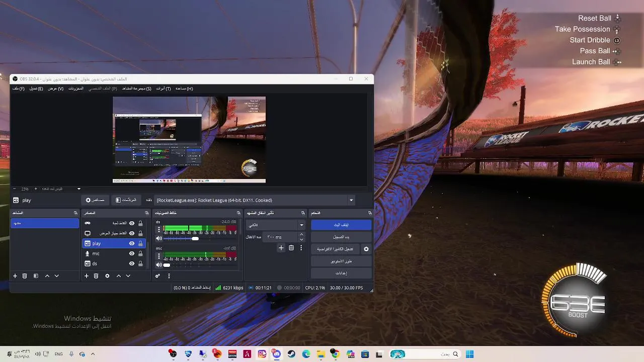The image size is (644, 362).
Task: Open transition properties three-dot menu
Action: [301, 248]
